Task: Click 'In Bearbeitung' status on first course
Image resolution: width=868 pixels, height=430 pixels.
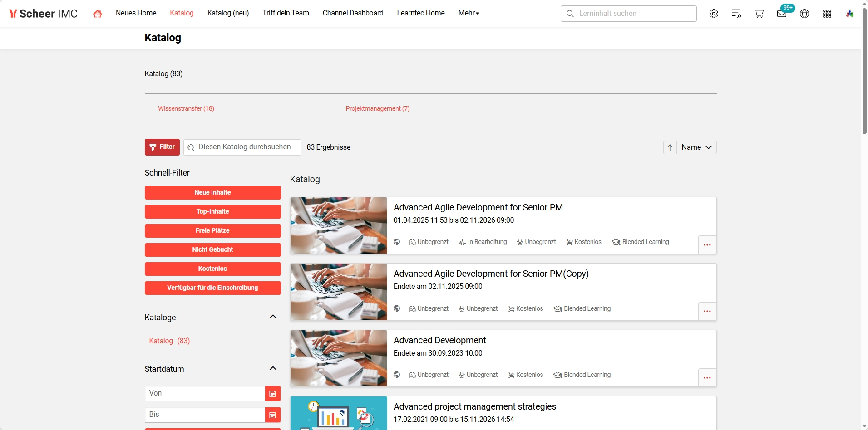Action: pos(483,242)
